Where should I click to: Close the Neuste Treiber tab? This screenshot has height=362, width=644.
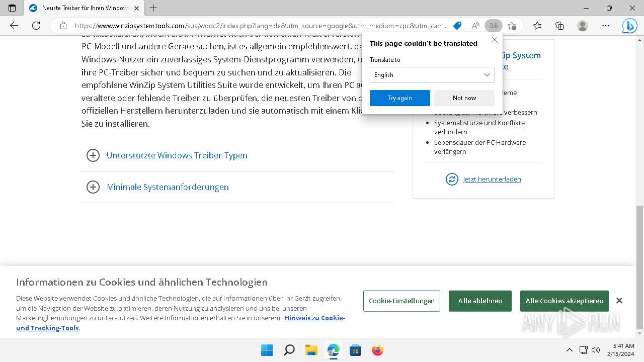[x=137, y=8]
